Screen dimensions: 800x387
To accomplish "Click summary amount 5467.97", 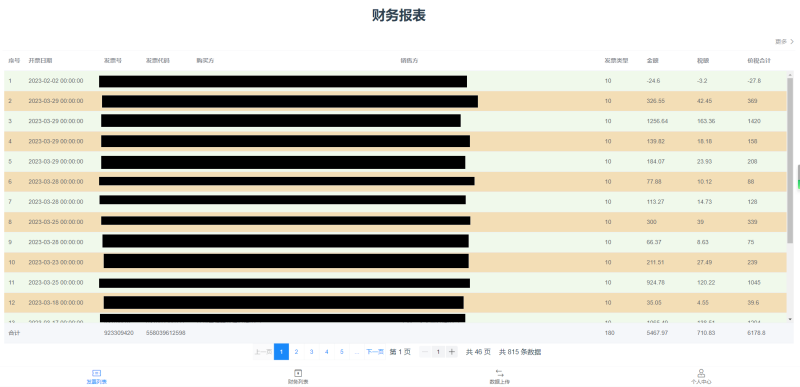I will 657,333.
